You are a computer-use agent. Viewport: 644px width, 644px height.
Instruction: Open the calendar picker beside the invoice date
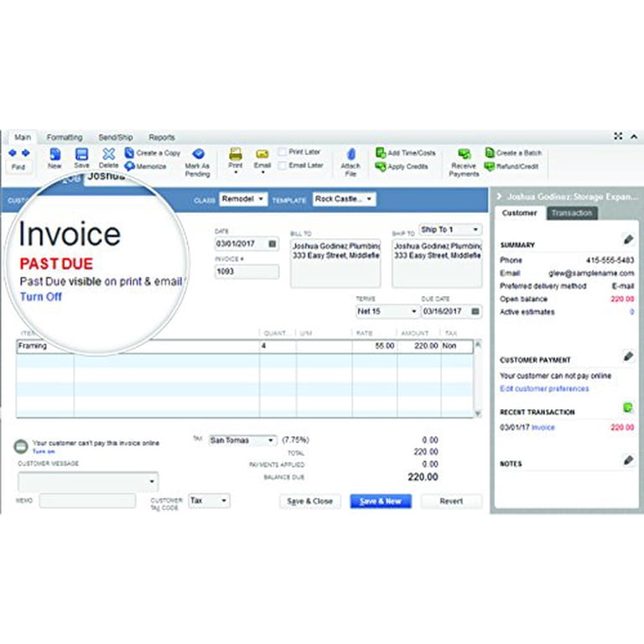[x=272, y=244]
